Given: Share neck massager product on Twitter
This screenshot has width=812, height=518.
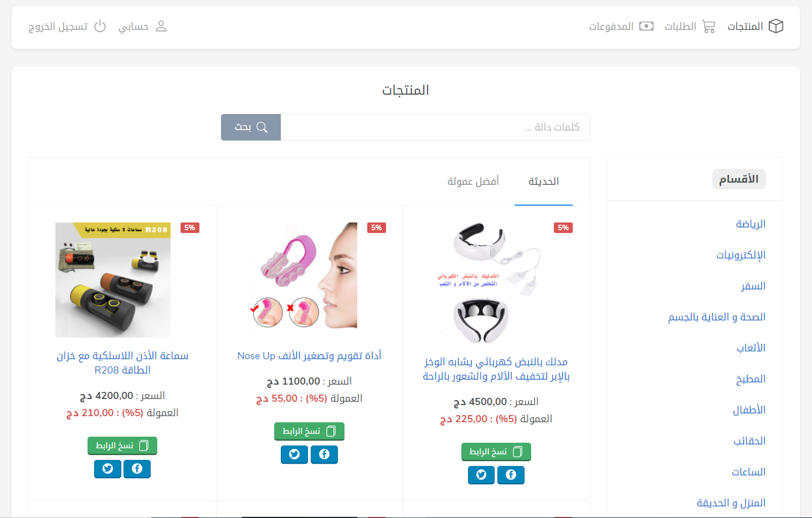Looking at the screenshot, I should (x=481, y=475).
